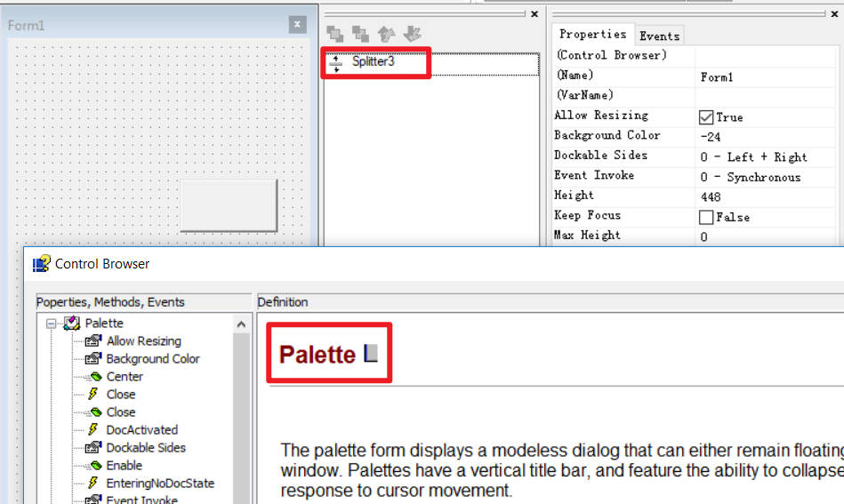844x504 pixels.
Task: Edit the Max Height value 0
Action: click(x=765, y=237)
